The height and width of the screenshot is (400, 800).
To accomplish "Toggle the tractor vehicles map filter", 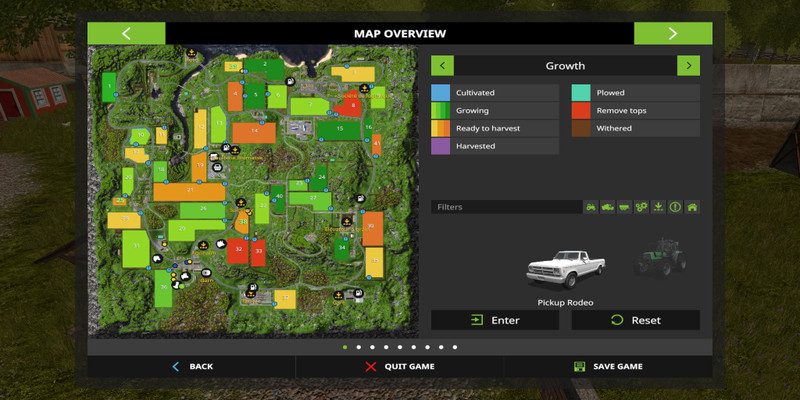I will click(x=591, y=207).
